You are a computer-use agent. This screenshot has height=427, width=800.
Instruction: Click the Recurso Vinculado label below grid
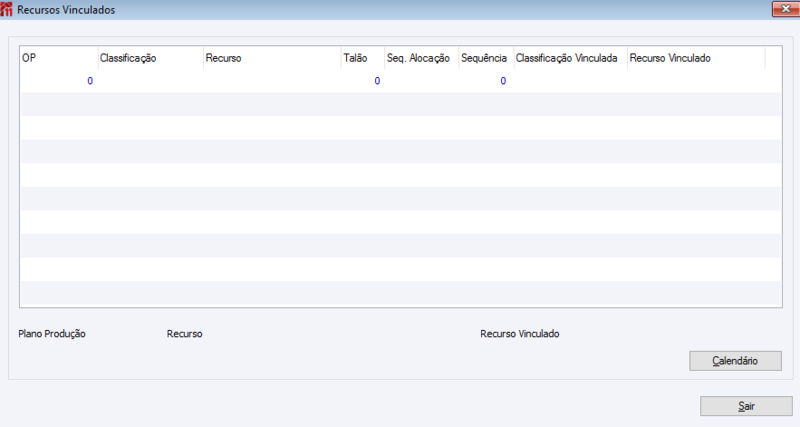click(x=519, y=334)
